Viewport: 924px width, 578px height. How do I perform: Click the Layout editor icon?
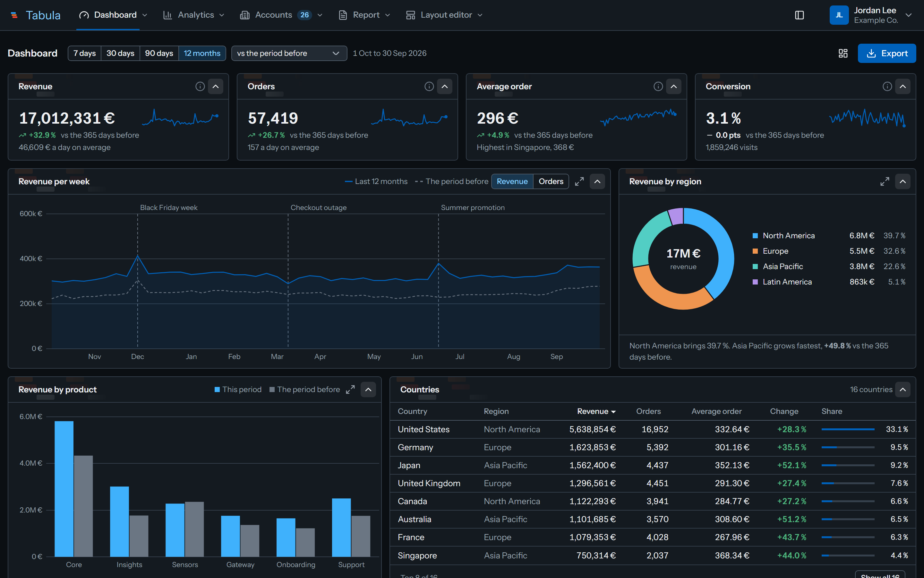(x=410, y=15)
